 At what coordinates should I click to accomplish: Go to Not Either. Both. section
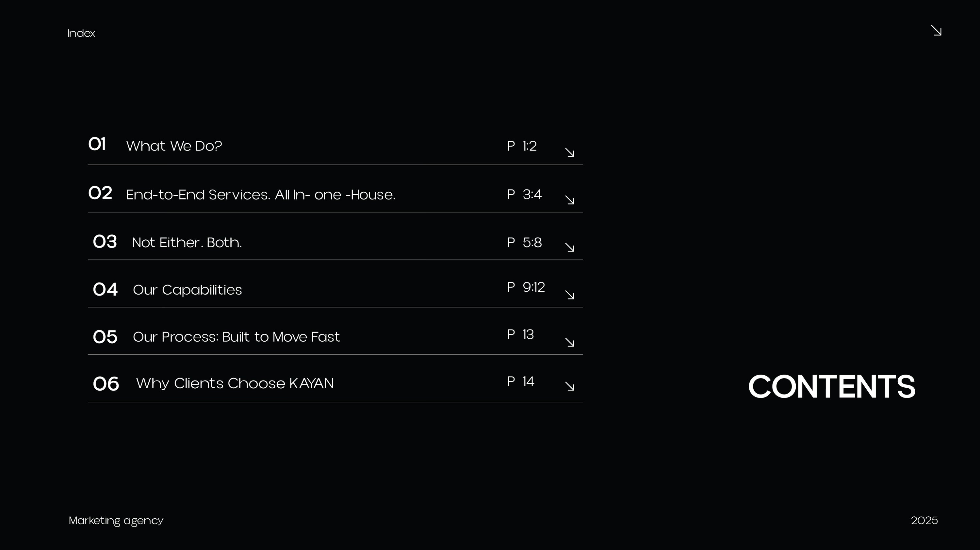pos(187,242)
